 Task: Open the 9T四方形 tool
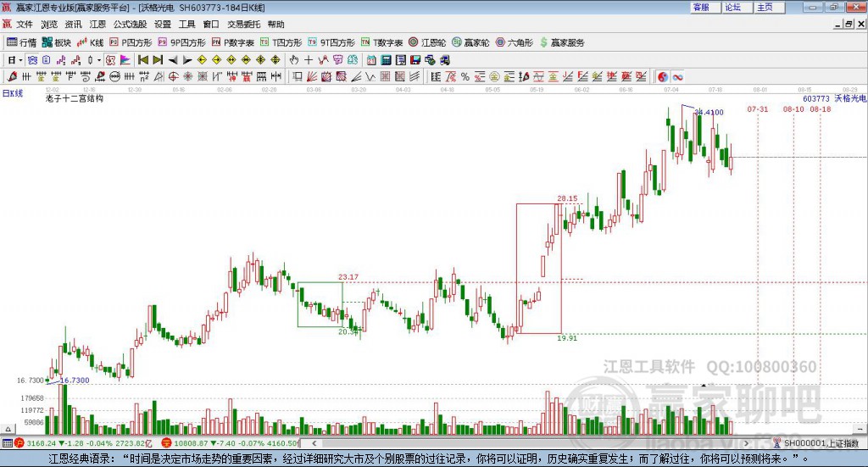pos(331,42)
